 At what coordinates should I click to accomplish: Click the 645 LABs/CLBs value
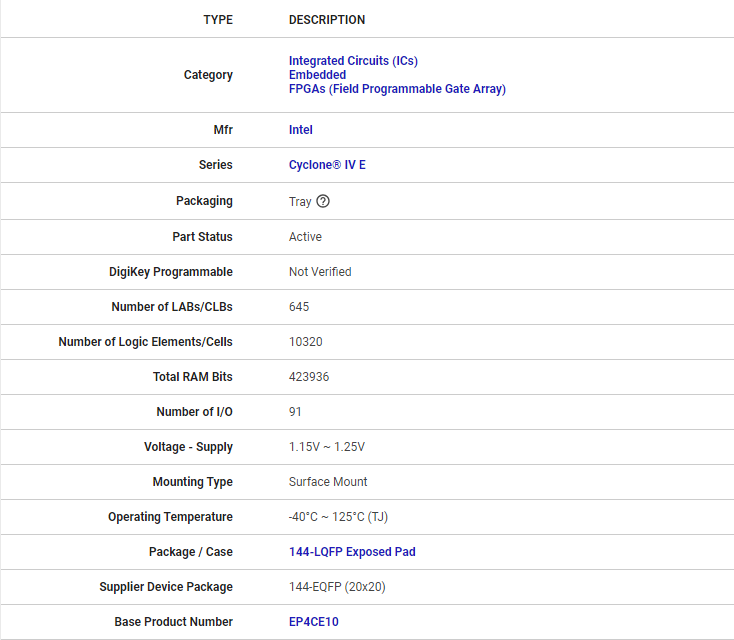click(299, 307)
